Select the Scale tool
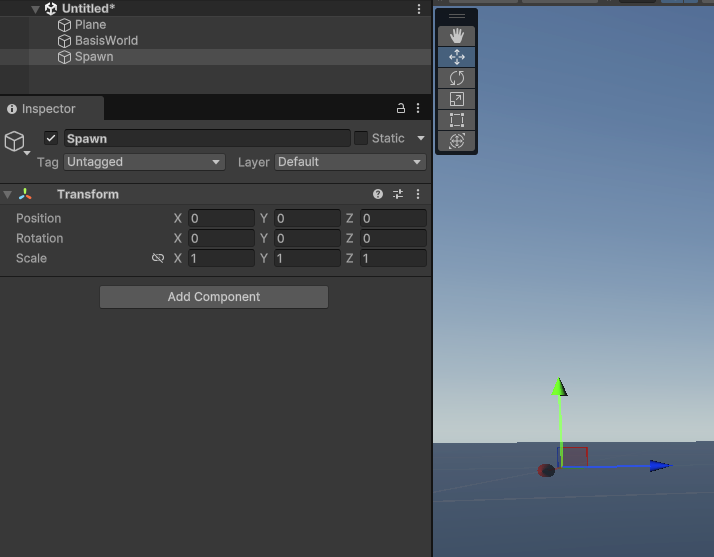Viewport: 714px width, 557px height. (x=457, y=99)
